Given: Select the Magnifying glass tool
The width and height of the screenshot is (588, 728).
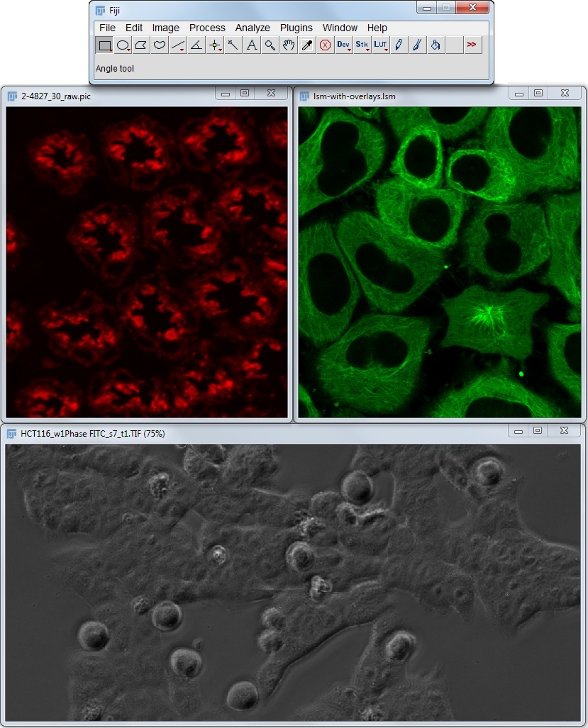Looking at the screenshot, I should [270, 45].
